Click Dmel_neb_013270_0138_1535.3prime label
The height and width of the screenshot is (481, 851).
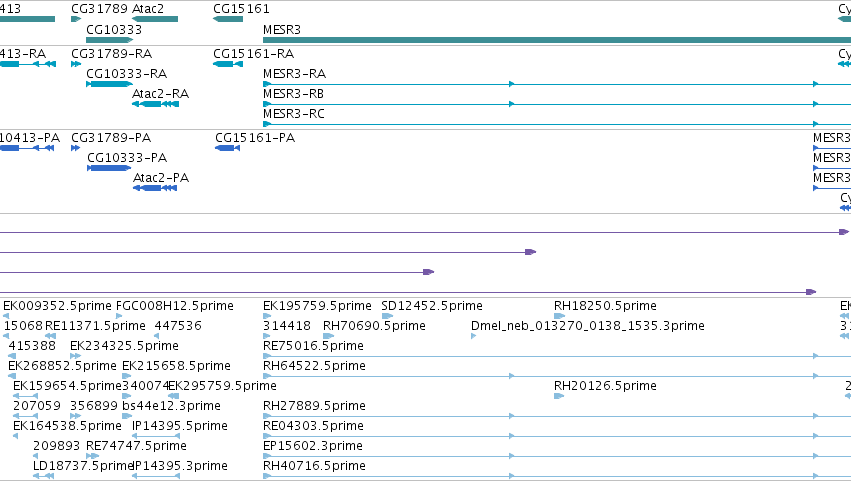tap(588, 326)
